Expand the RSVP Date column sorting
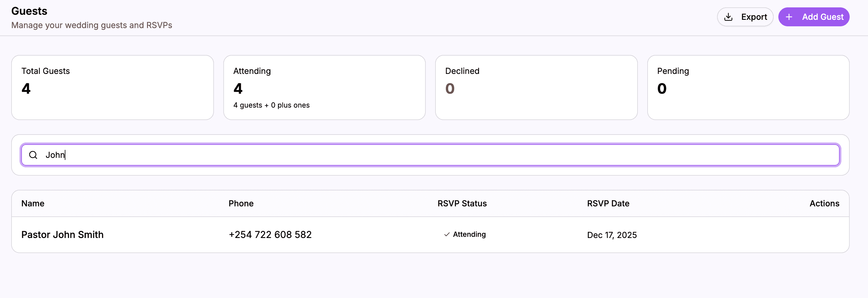This screenshot has width=868, height=298. pos(608,203)
